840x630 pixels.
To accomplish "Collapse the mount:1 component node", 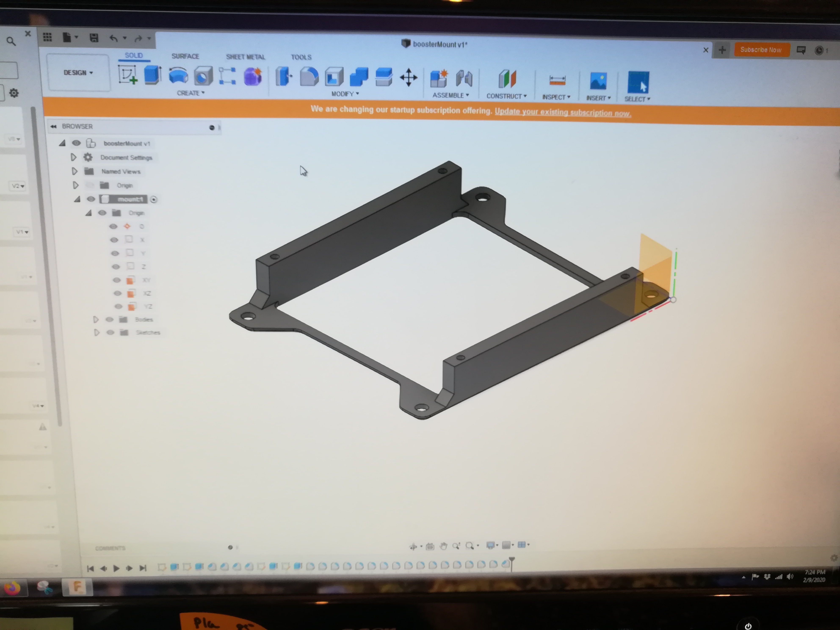I will (x=77, y=199).
